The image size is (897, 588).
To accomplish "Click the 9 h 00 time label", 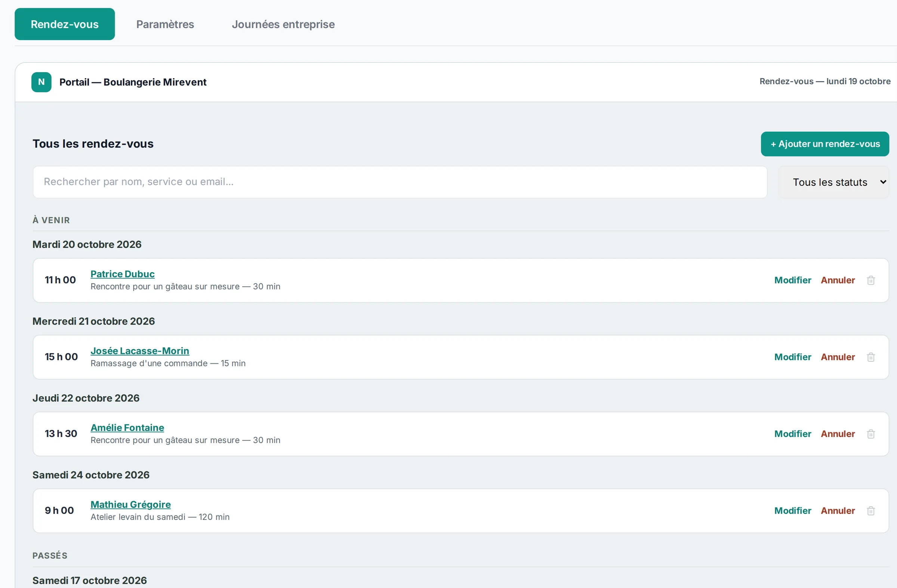I will pos(59,510).
